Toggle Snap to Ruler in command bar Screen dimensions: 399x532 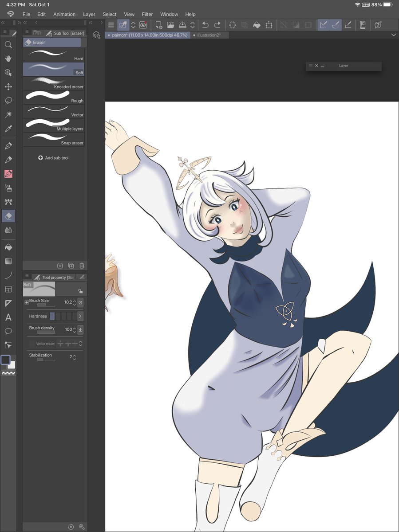click(x=324, y=25)
